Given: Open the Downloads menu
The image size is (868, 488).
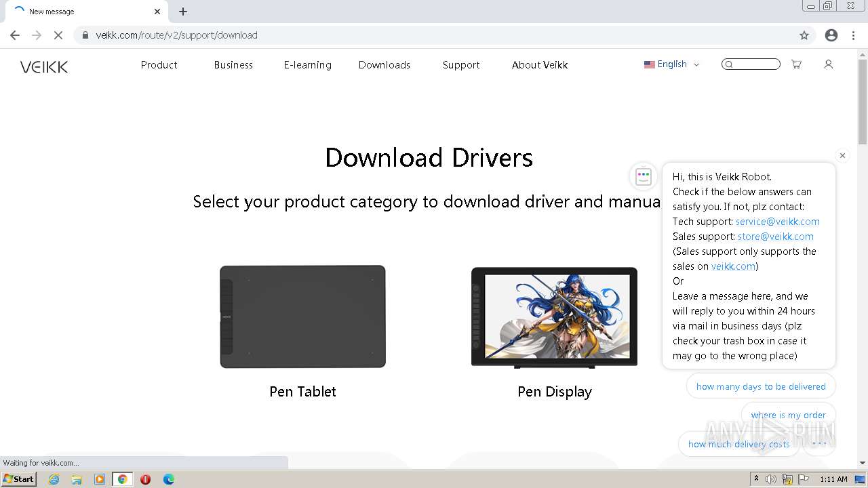Looking at the screenshot, I should pyautogui.click(x=384, y=65).
